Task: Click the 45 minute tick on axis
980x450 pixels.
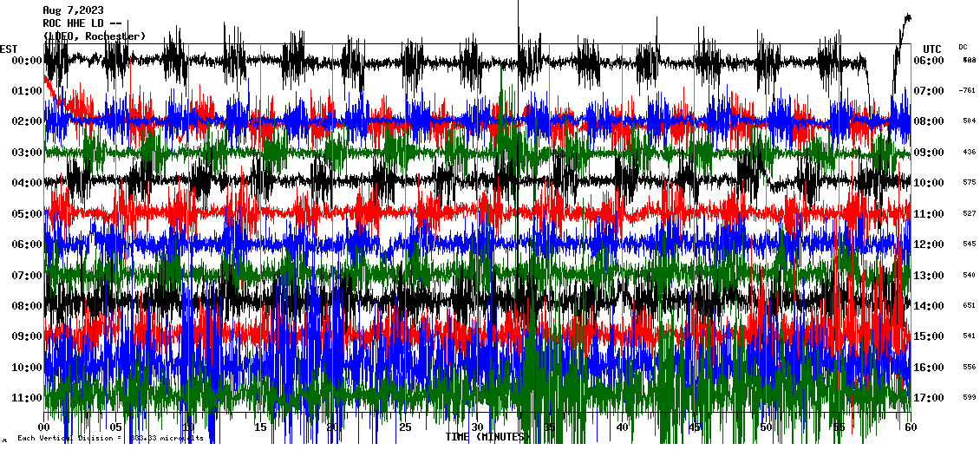Action: pyautogui.click(x=694, y=427)
